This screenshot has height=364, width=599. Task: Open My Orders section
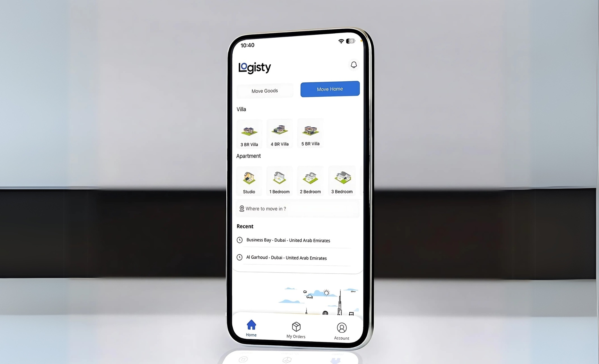296,329
